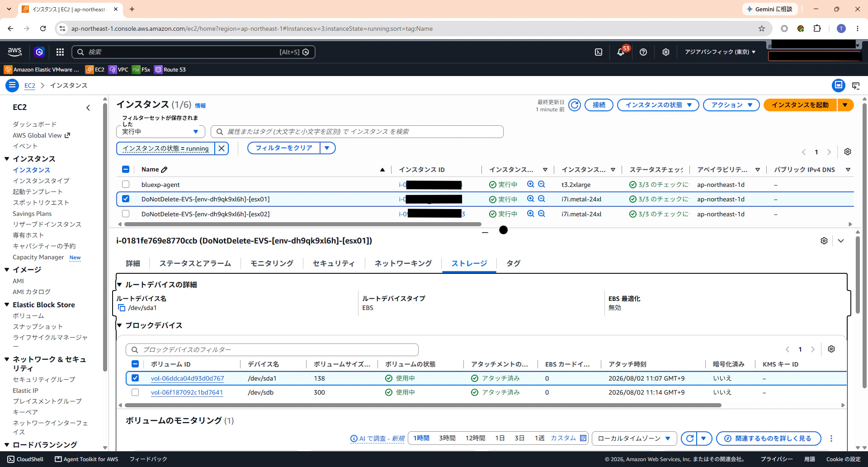Open the custom time range calendar
868x467 pixels.
pyautogui.click(x=568, y=438)
